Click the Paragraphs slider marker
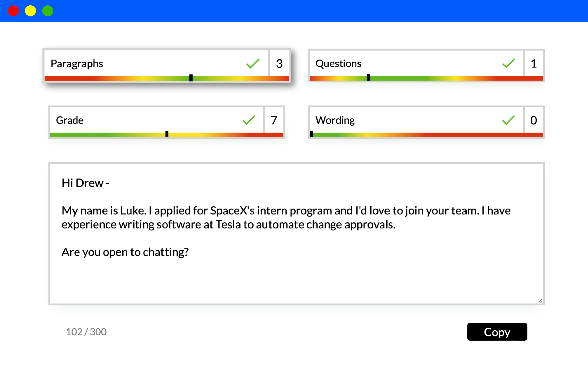 point(191,78)
